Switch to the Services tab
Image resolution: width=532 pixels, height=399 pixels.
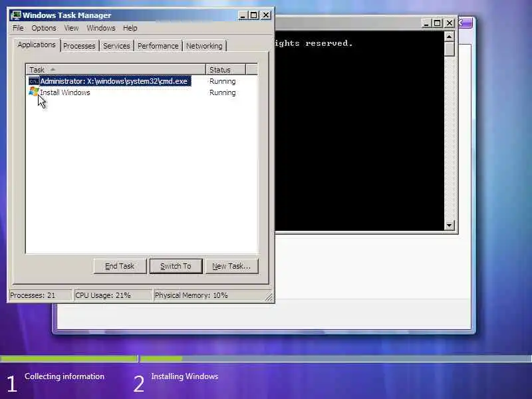click(x=116, y=46)
